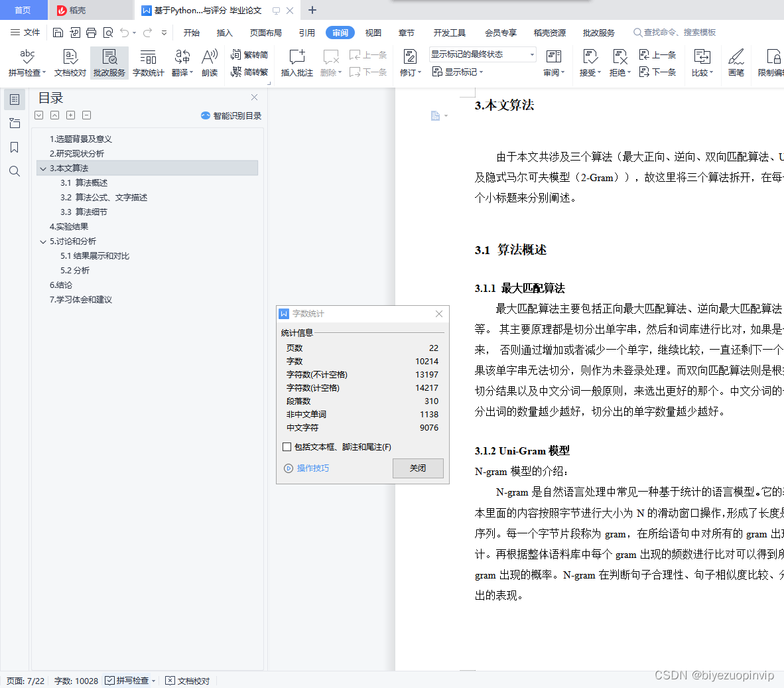Open the 文件 menu
The height and width of the screenshot is (688, 784).
tap(31, 32)
